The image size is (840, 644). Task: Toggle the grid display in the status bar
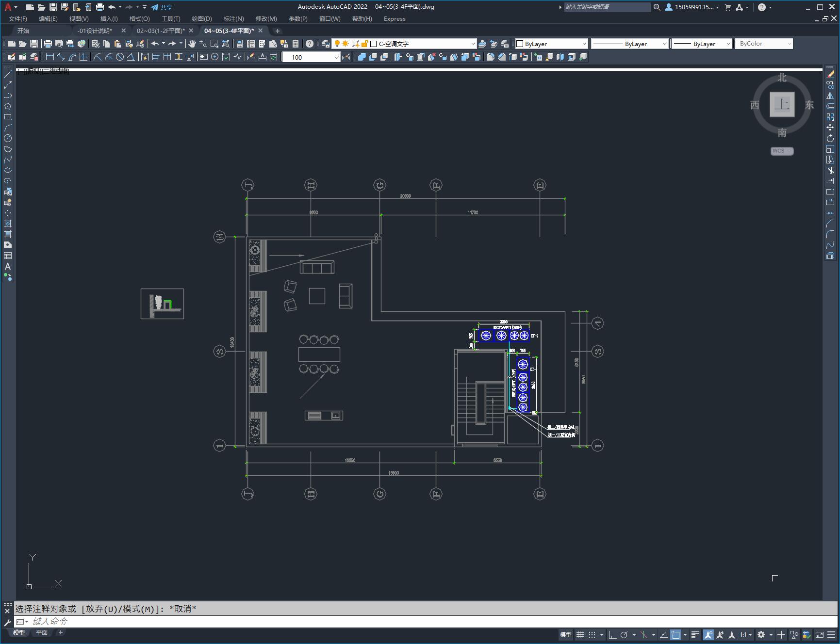[x=580, y=634]
